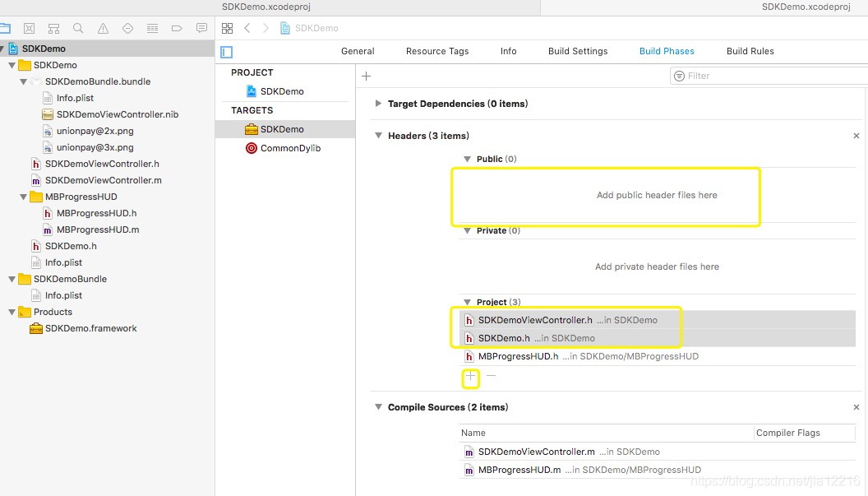Switch to the Build Settings tab
868x496 pixels.
tap(578, 51)
